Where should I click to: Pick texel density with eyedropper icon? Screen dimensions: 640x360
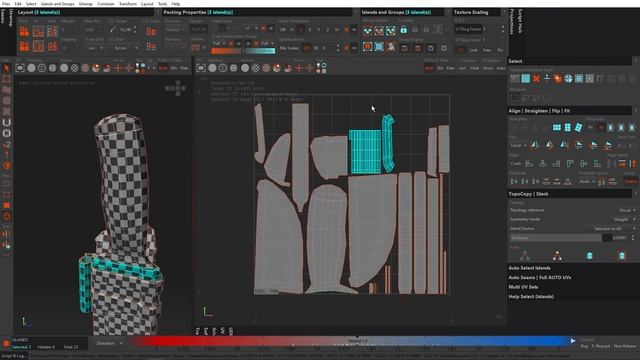point(112,29)
